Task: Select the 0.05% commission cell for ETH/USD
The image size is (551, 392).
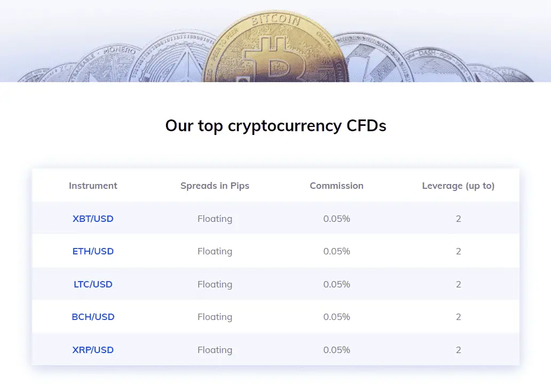Action: point(337,251)
